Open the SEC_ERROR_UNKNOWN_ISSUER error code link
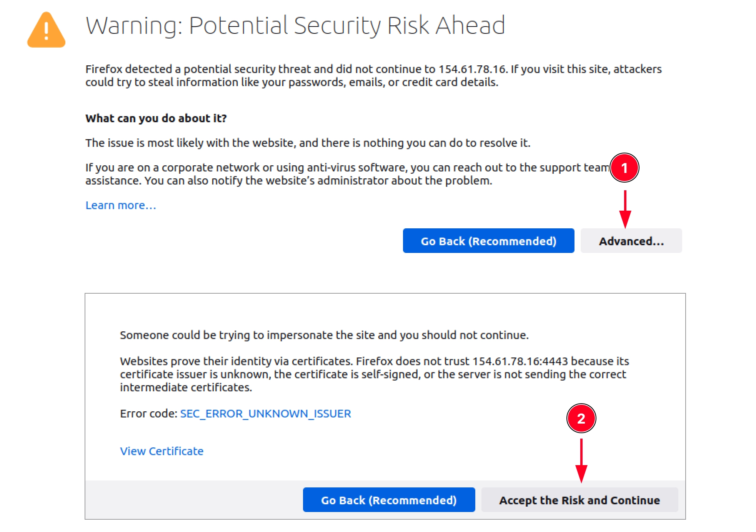The width and height of the screenshot is (756, 532). [x=265, y=414]
